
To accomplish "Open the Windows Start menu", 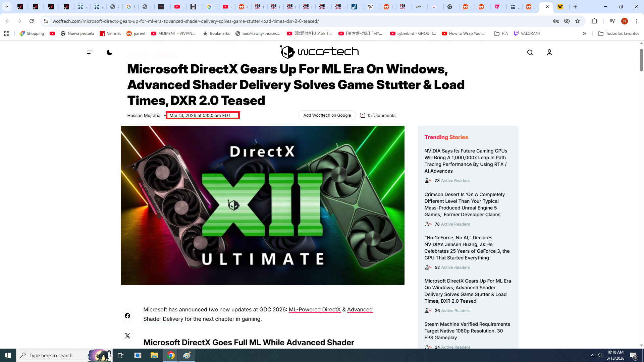I will 8,355.
